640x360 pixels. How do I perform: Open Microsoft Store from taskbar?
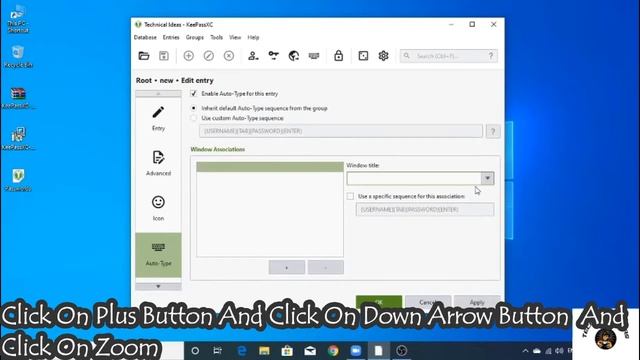[x=287, y=351]
